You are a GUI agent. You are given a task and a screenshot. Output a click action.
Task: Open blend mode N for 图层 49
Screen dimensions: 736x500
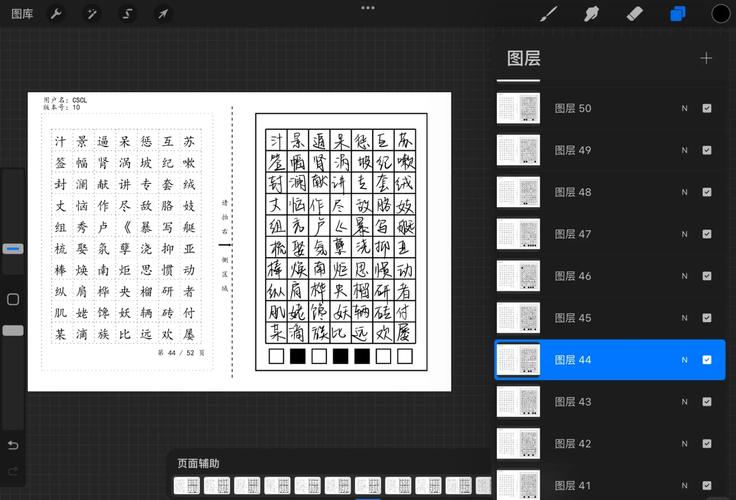point(684,150)
